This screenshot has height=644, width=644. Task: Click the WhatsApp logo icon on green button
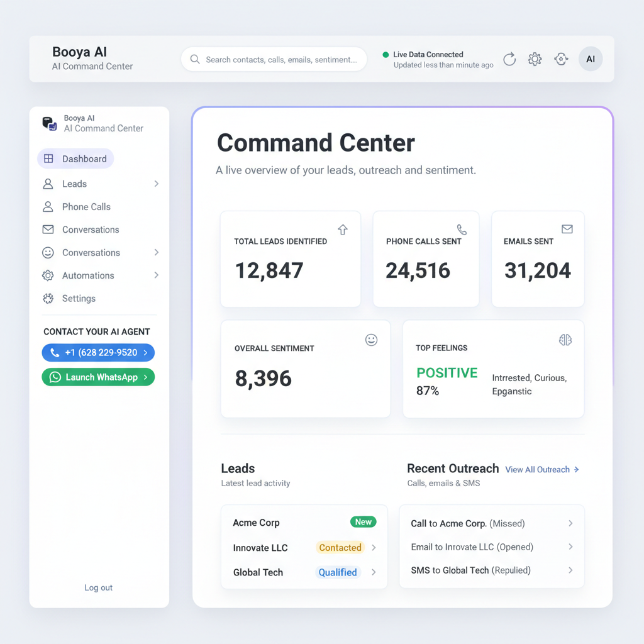click(x=55, y=377)
